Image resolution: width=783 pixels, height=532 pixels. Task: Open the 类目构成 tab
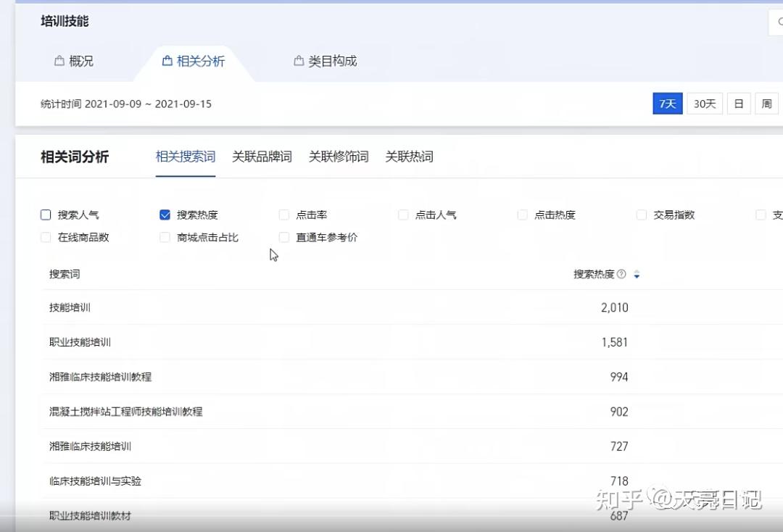(x=326, y=62)
